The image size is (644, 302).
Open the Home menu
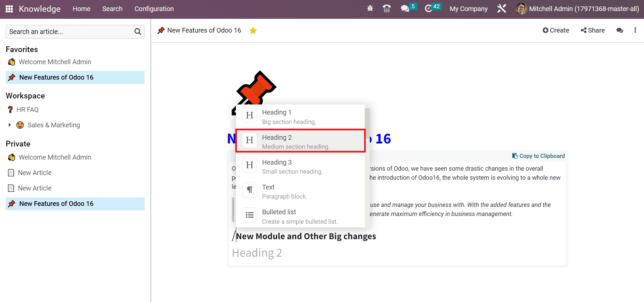[82, 9]
